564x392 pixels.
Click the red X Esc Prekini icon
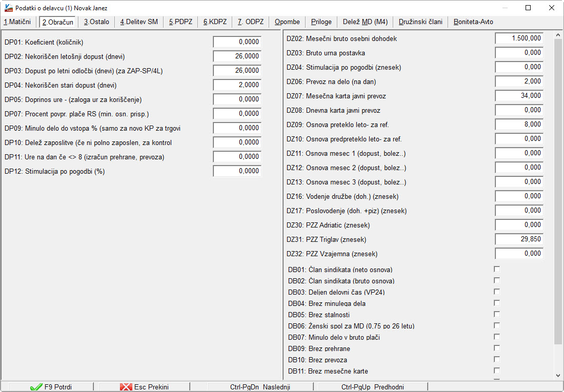click(126, 387)
